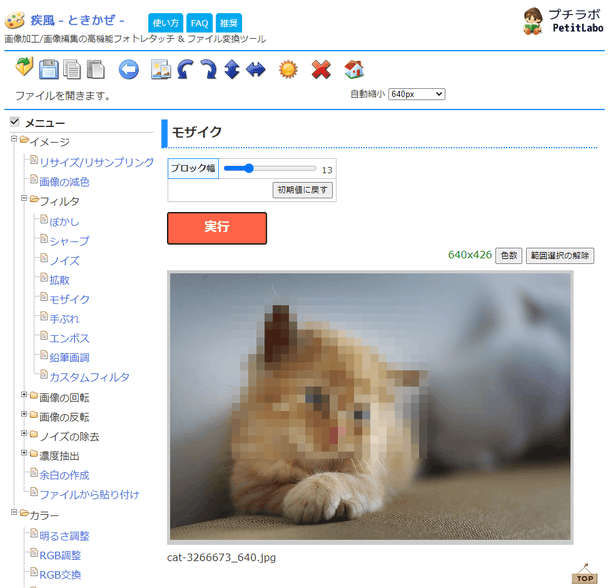608x588 pixels.
Task: Click the file name cat-3266673_640.jpg
Action: [x=221, y=557]
